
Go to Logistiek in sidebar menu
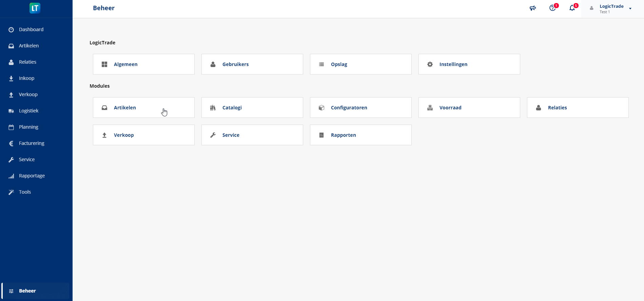[28, 111]
